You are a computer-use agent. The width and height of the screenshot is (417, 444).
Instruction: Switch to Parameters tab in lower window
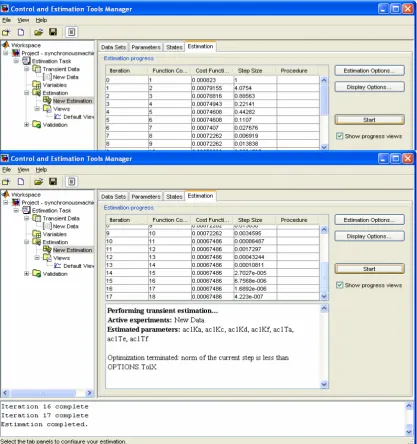146,197
